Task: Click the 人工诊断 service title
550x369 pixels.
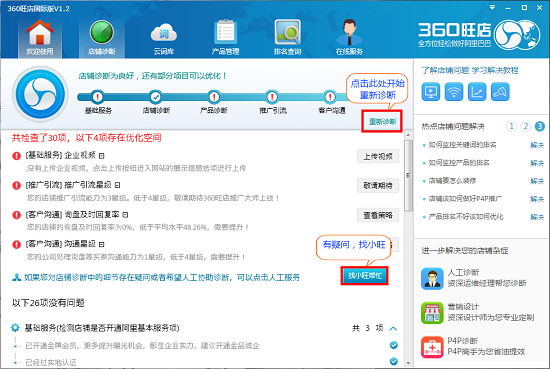Action: [x=463, y=273]
